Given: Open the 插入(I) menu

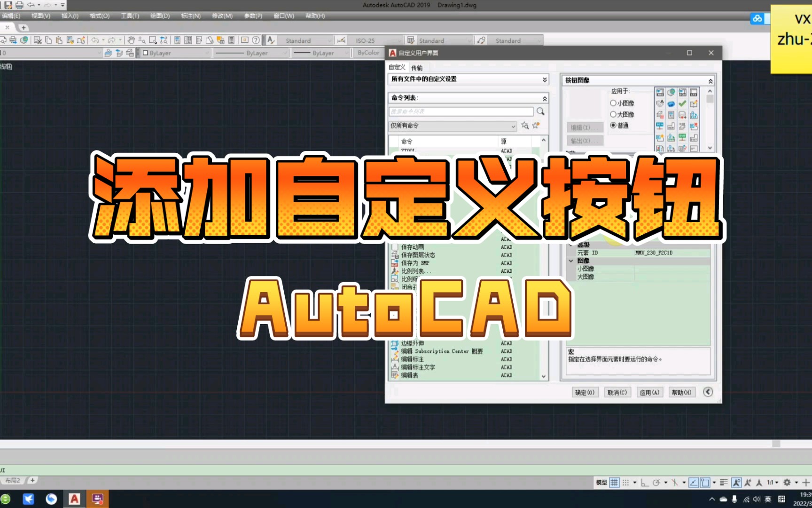Looking at the screenshot, I should (70, 16).
